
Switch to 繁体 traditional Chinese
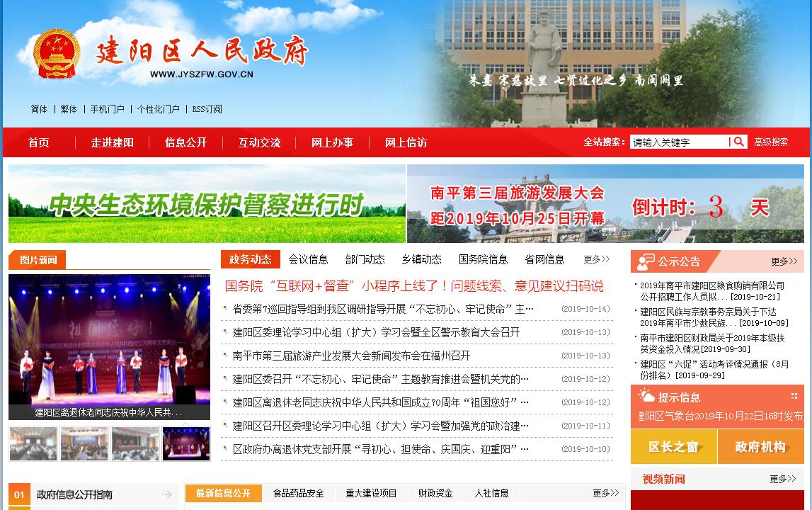(x=69, y=109)
